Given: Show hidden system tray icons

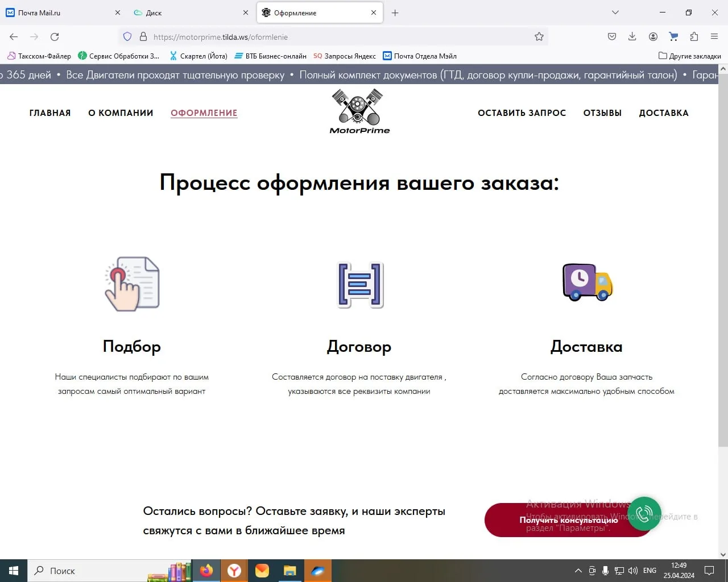Looking at the screenshot, I should click(x=578, y=571).
